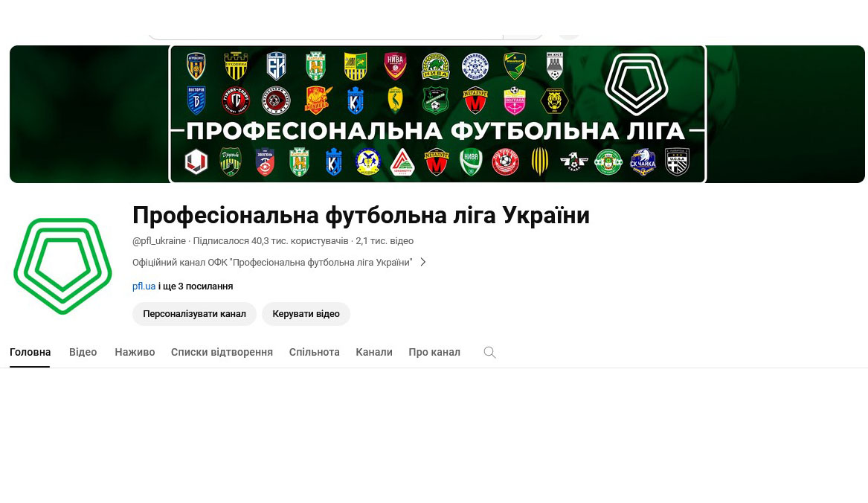
Task: Go to the 'Наживо' tab
Action: [135, 353]
